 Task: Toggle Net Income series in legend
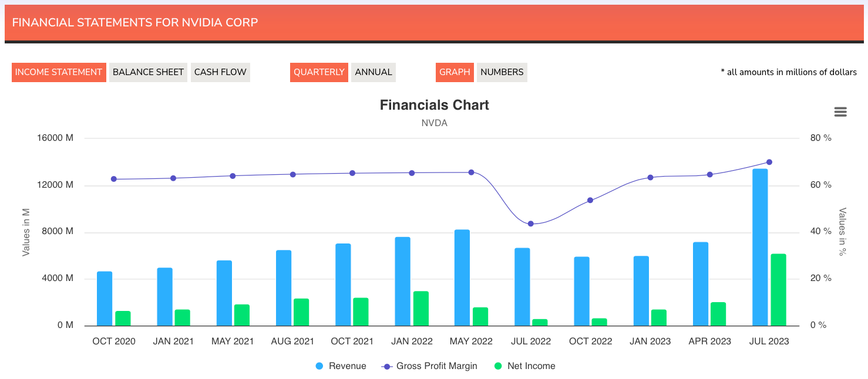coord(524,366)
